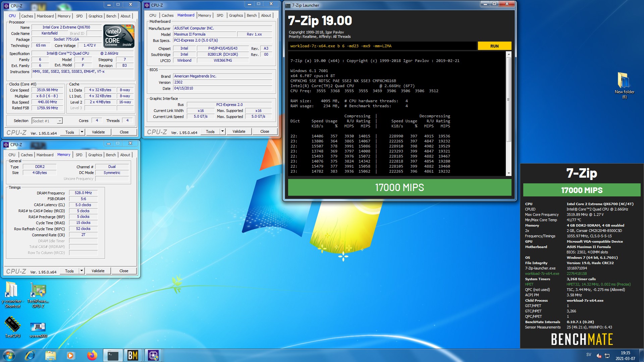The height and width of the screenshot is (362, 644).
Task: Switch to CPU tab in Mainboard window
Action: 153,15
